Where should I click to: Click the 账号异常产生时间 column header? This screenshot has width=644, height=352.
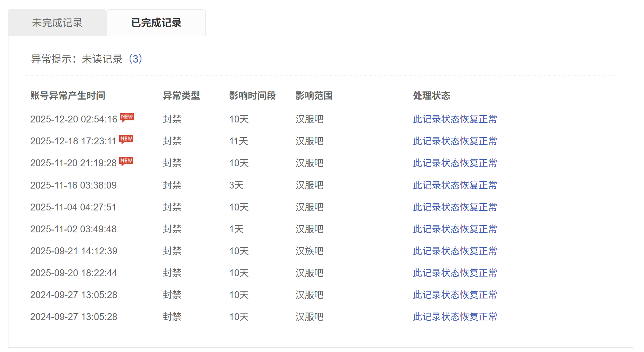coord(68,96)
